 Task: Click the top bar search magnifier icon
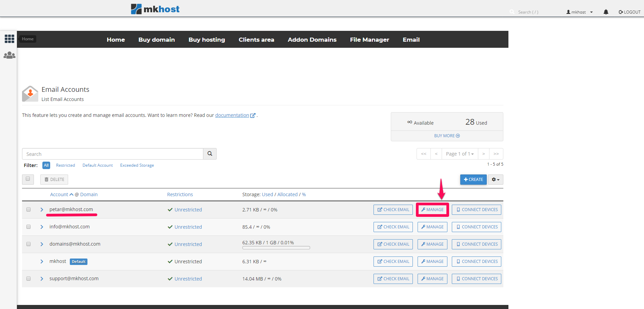click(x=512, y=12)
